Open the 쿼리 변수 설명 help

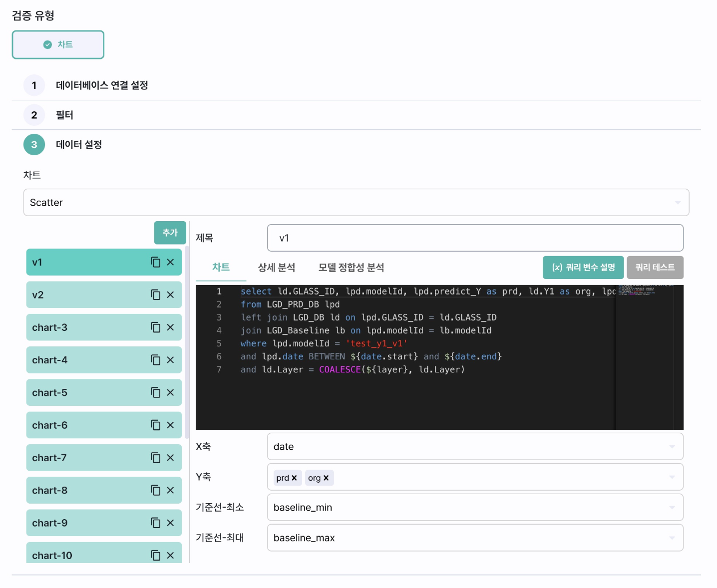583,268
